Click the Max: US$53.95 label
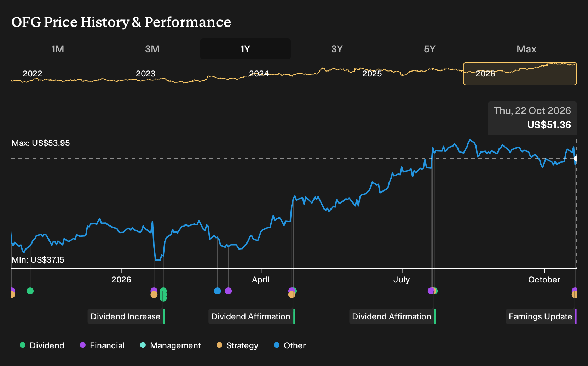 coord(41,143)
